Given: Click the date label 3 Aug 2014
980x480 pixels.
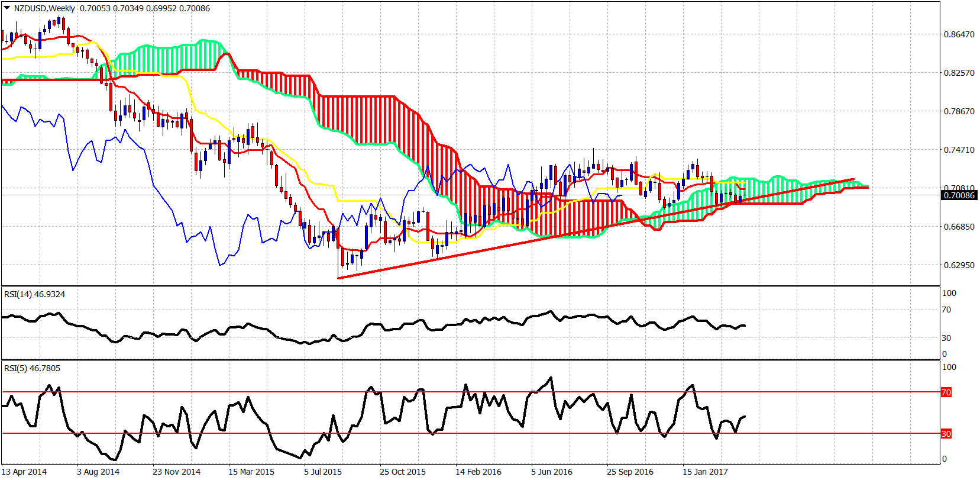Looking at the screenshot, I should pos(98,472).
